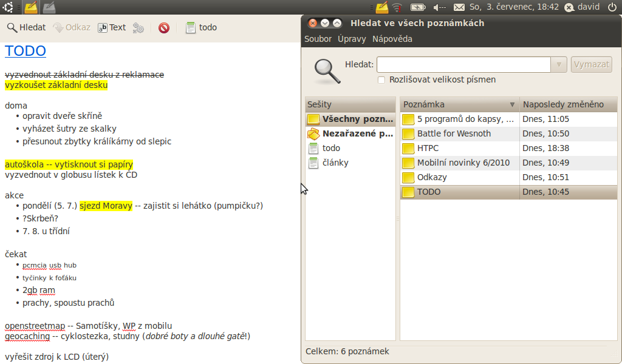The width and height of the screenshot is (622, 364).
Task: Open the mail envelope indicator
Action: point(459,7)
